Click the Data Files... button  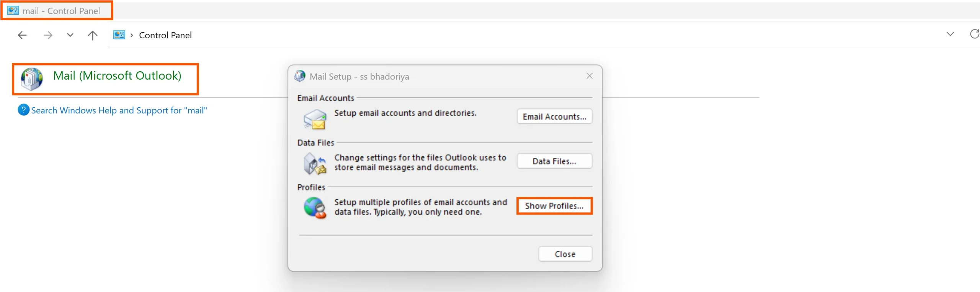point(555,161)
